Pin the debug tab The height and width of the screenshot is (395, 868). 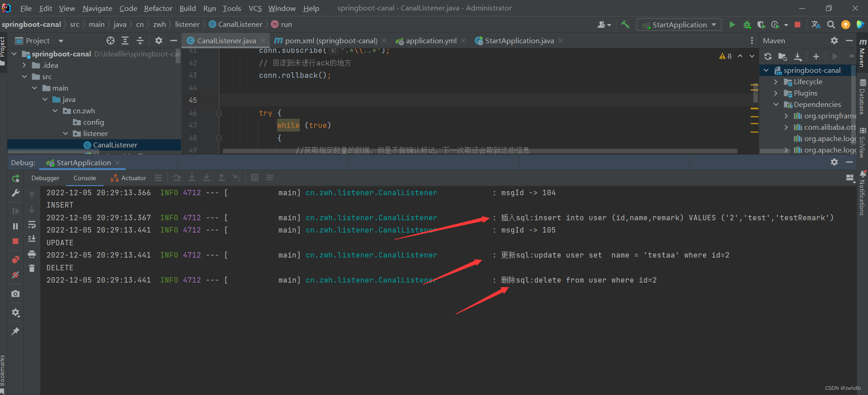(15, 331)
